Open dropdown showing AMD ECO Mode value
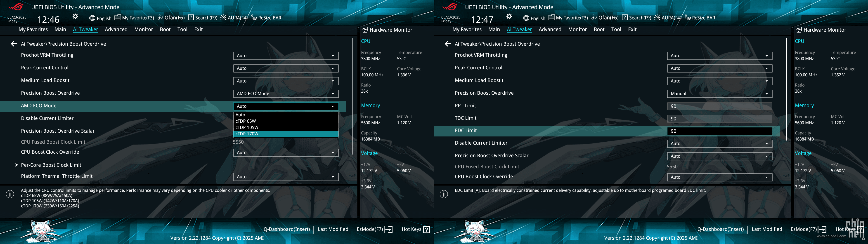 click(286, 94)
